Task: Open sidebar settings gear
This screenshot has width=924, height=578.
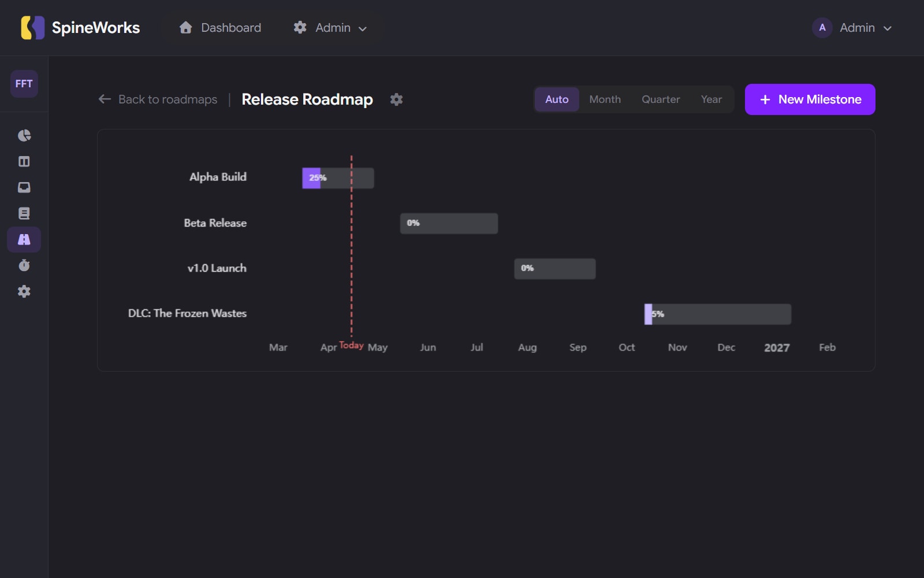Action: coord(24,291)
